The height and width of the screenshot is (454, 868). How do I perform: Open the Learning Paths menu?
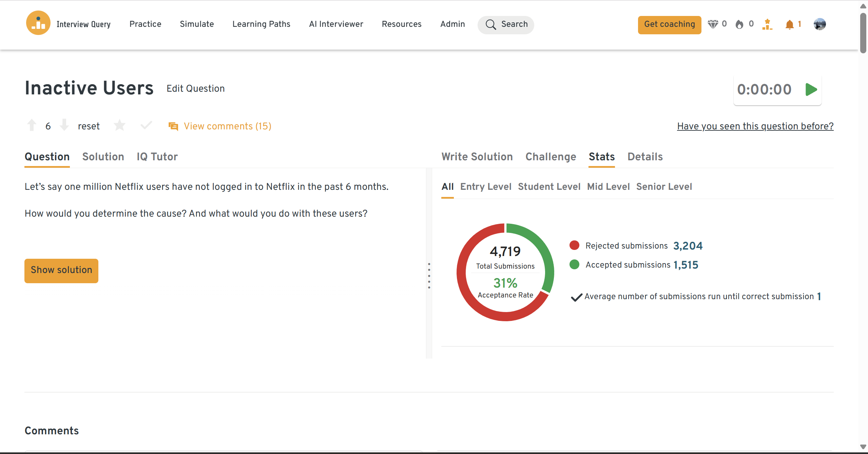click(261, 24)
